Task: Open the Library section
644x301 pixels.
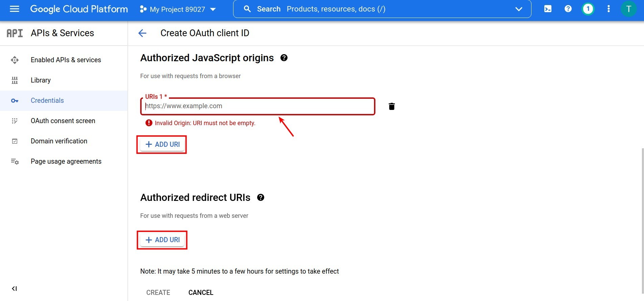Action: pyautogui.click(x=64, y=80)
